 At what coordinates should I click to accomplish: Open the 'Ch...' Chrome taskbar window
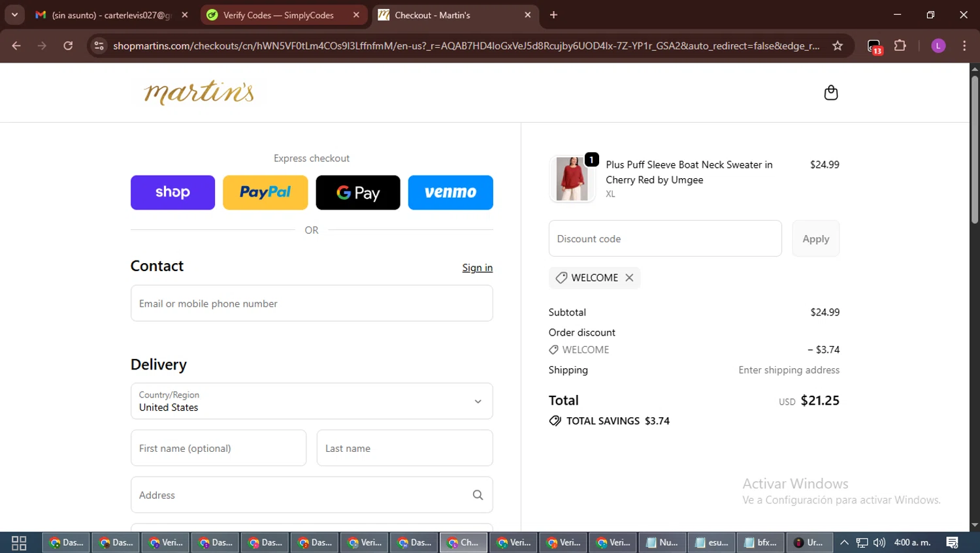pos(464,543)
